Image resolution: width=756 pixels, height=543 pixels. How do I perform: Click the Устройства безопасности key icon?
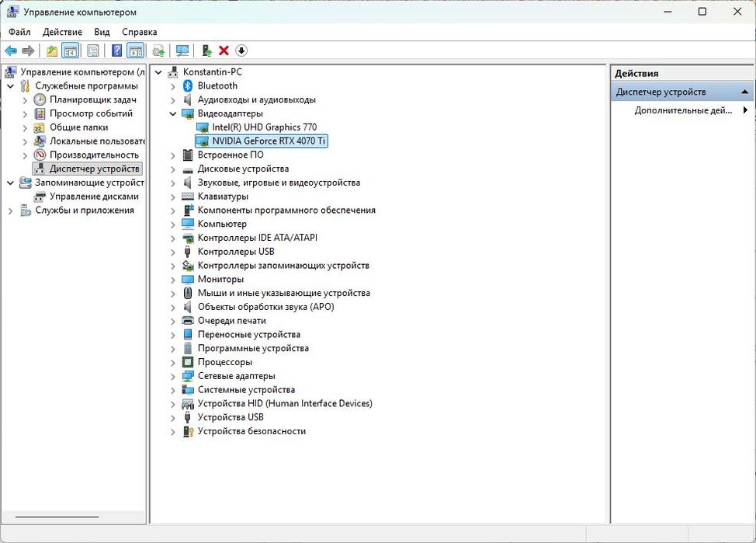click(188, 431)
